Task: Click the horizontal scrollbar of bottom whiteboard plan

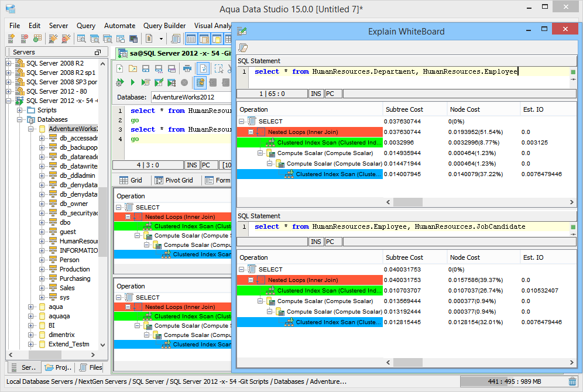Action: [x=408, y=362]
